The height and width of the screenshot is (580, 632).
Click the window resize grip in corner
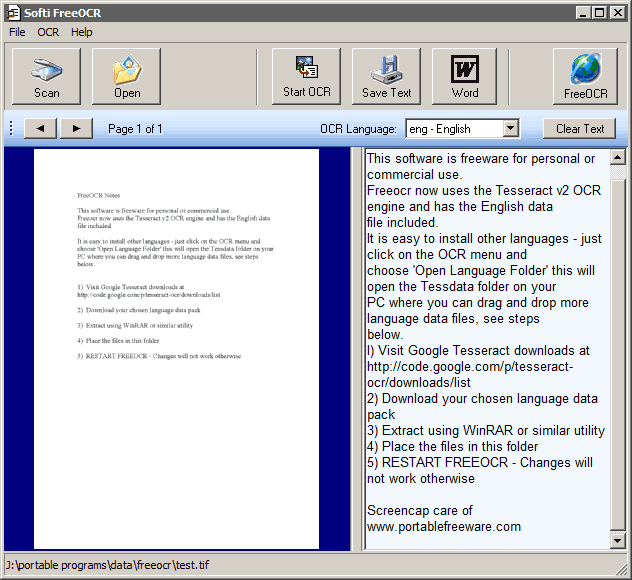(x=623, y=570)
